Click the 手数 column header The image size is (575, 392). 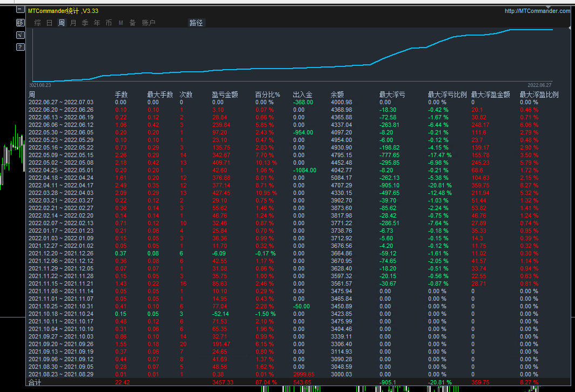coord(121,94)
